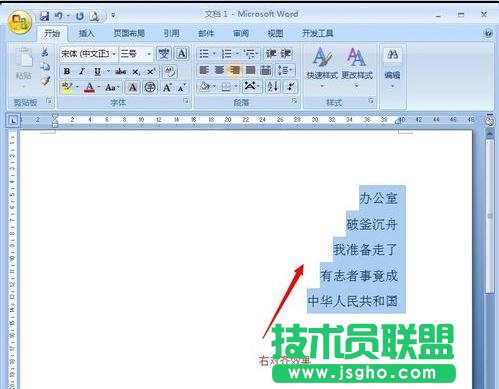Open the 视图 ribbon tab
The height and width of the screenshot is (389, 499).
coord(275,33)
